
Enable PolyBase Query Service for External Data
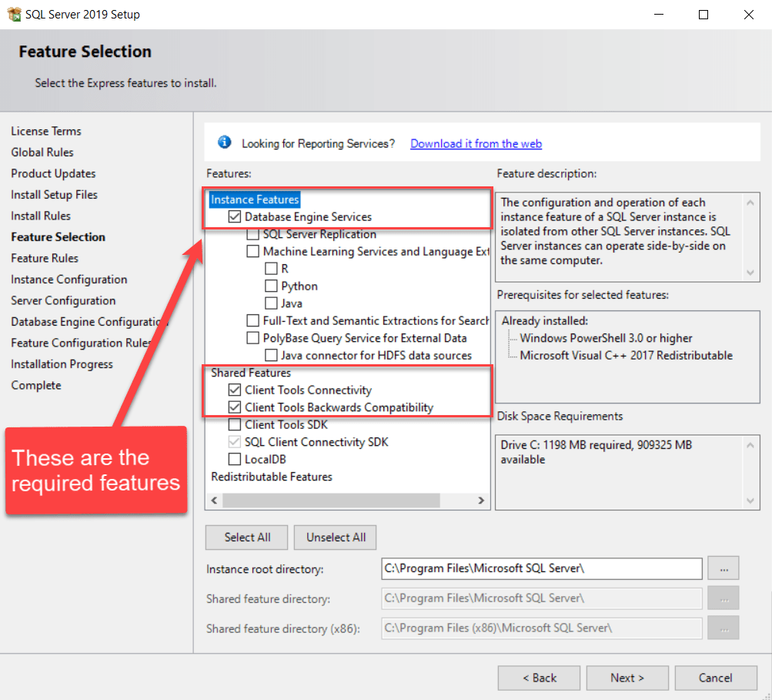pyautogui.click(x=252, y=338)
